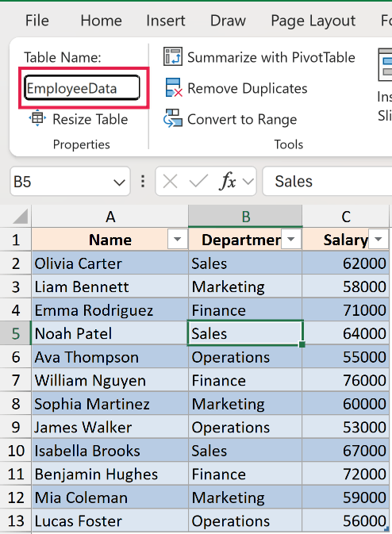This screenshot has width=392, height=534.
Task: Click the Remove Duplicates label
Action: 248,89
